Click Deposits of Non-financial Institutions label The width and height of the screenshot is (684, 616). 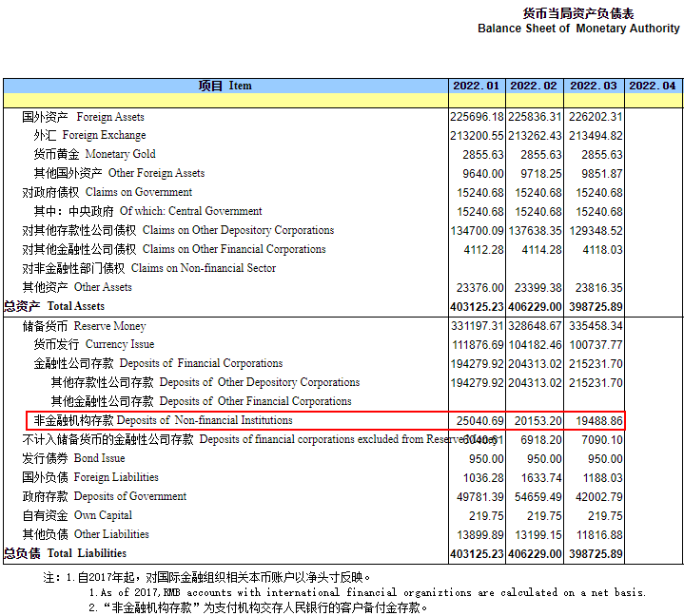tap(163, 420)
